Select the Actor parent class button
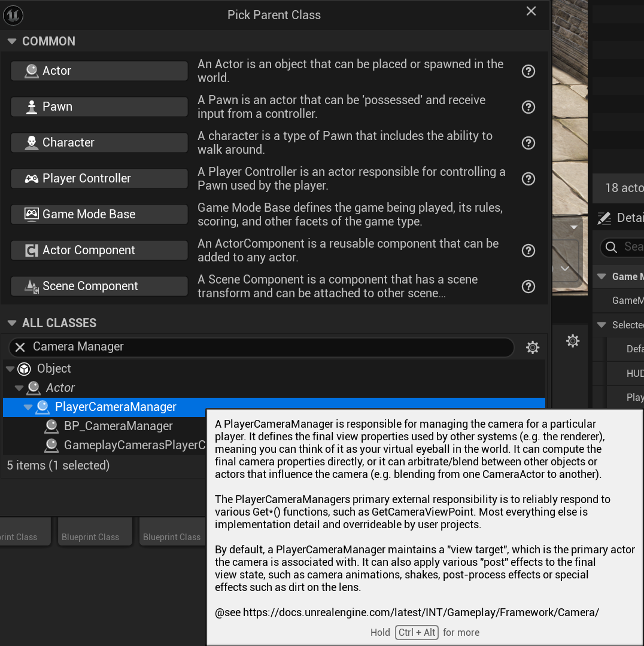 tap(99, 71)
